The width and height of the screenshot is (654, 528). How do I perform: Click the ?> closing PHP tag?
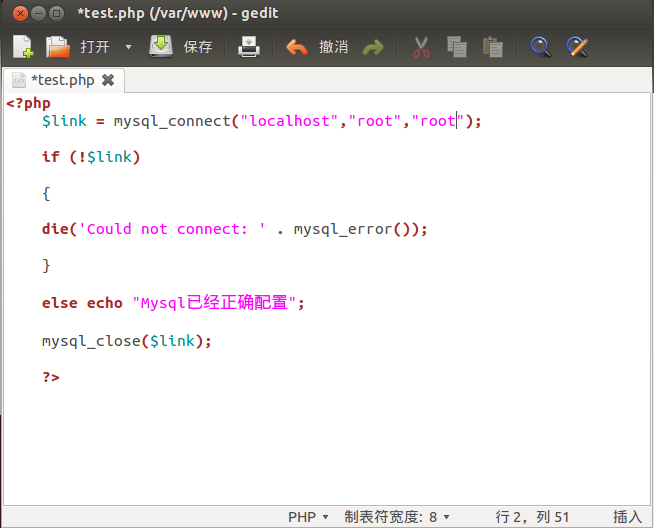pos(51,377)
